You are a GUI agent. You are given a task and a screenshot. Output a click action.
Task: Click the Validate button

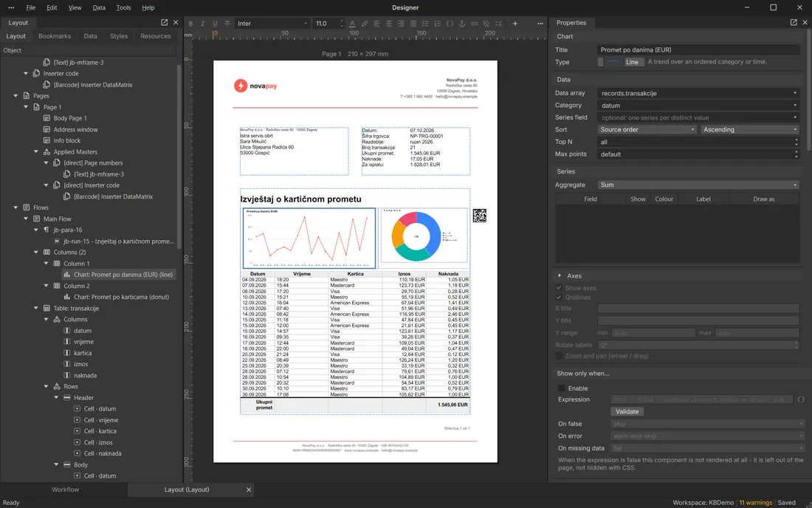[x=627, y=412]
